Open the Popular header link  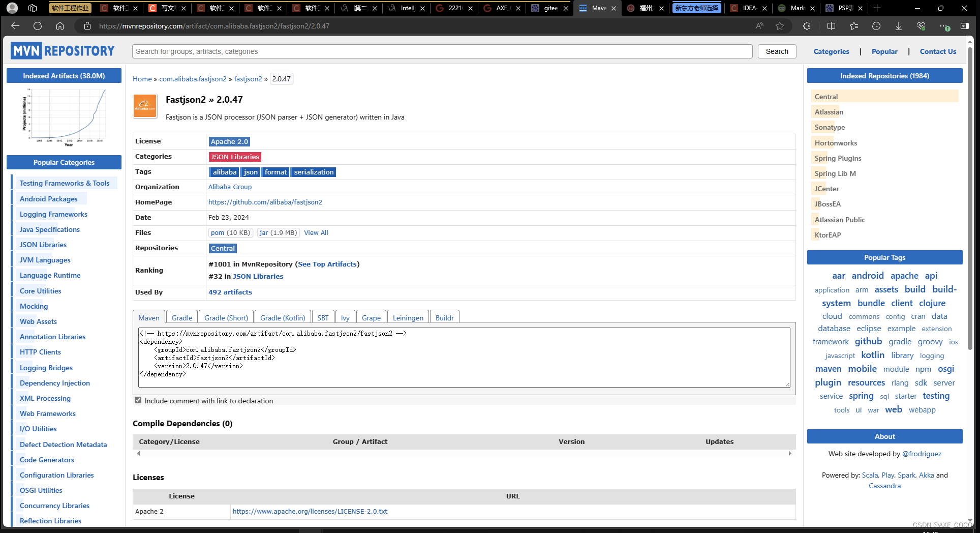[884, 51]
